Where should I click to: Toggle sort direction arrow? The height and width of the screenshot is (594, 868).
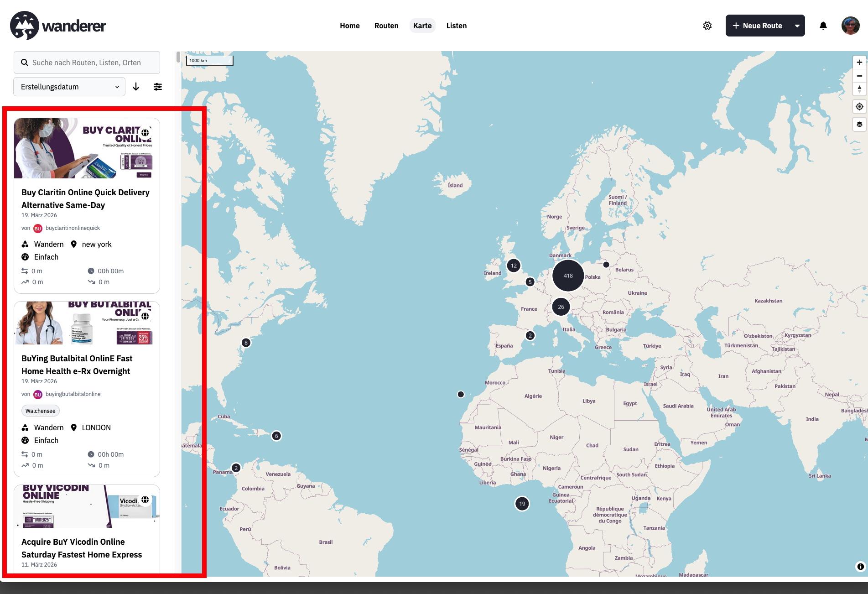(x=136, y=87)
